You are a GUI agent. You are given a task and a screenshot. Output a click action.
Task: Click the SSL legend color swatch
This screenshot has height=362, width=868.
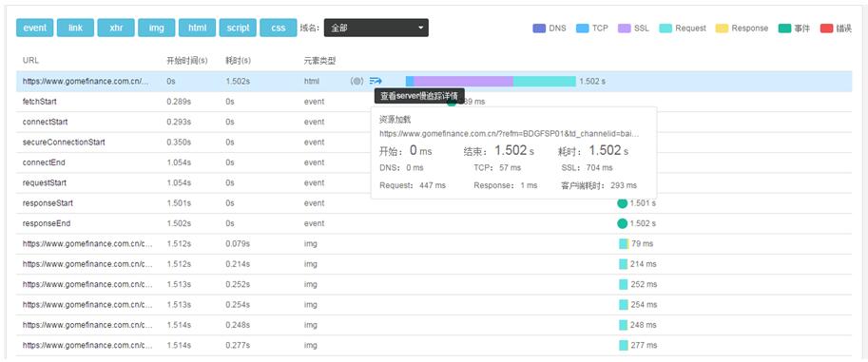point(625,29)
